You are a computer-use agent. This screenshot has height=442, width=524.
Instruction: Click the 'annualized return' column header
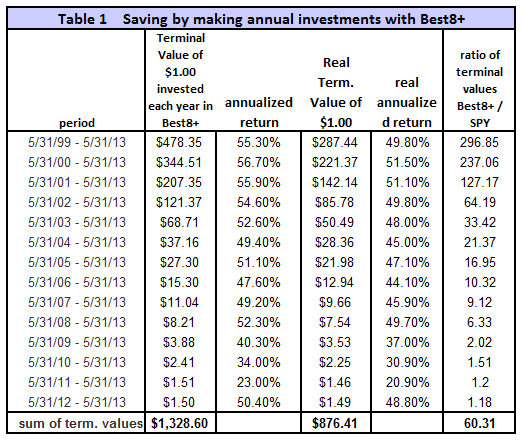[259, 113]
